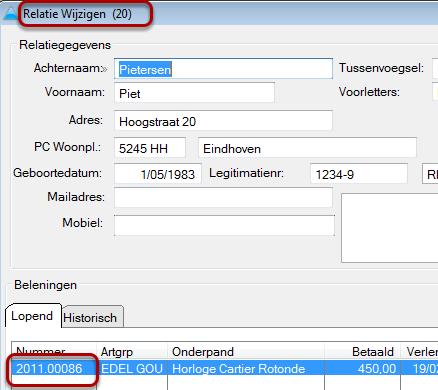Sort by the Onderpand column header
Viewport: 438px width, 390px height.
(x=246, y=351)
